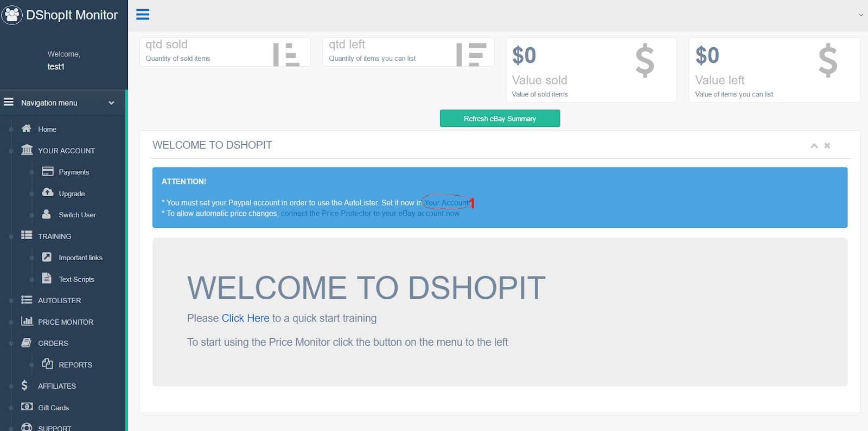Image resolution: width=868 pixels, height=431 pixels.
Task: Open the PRICE MONITOR section
Action: tap(66, 322)
